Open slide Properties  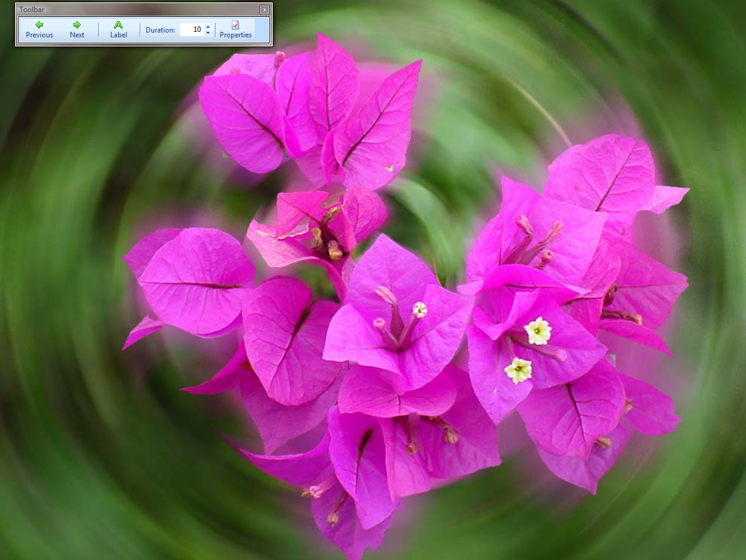[235, 30]
